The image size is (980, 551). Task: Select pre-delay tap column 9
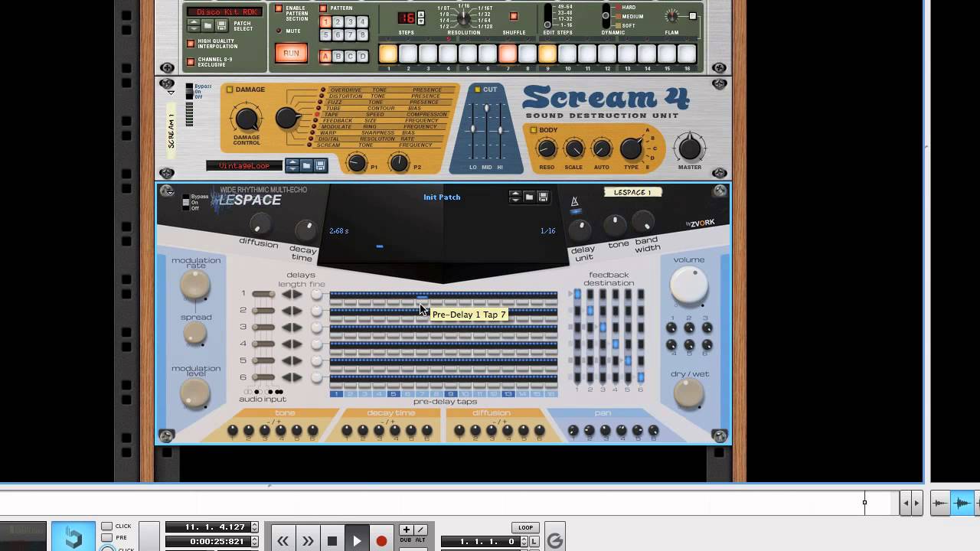click(x=451, y=394)
